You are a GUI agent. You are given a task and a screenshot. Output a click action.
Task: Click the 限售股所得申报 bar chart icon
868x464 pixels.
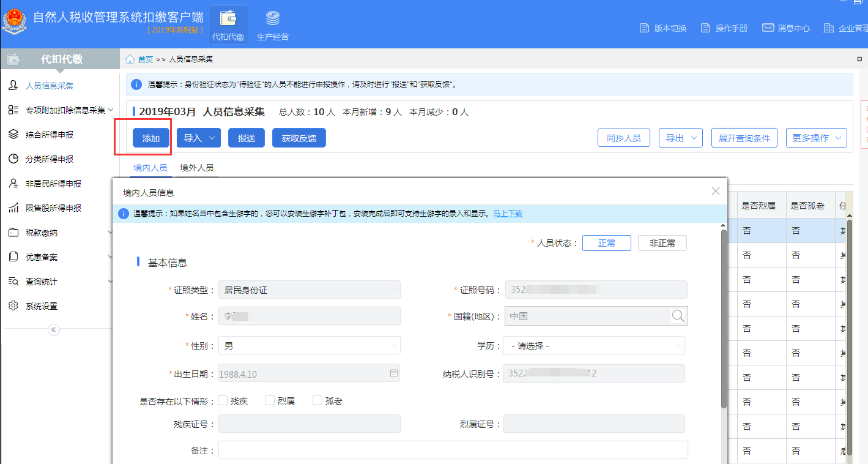click(13, 208)
